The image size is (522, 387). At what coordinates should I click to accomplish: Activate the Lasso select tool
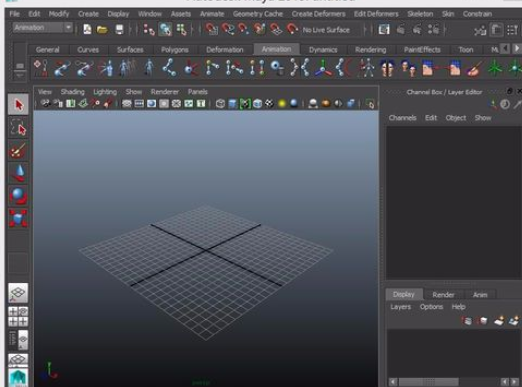point(18,128)
